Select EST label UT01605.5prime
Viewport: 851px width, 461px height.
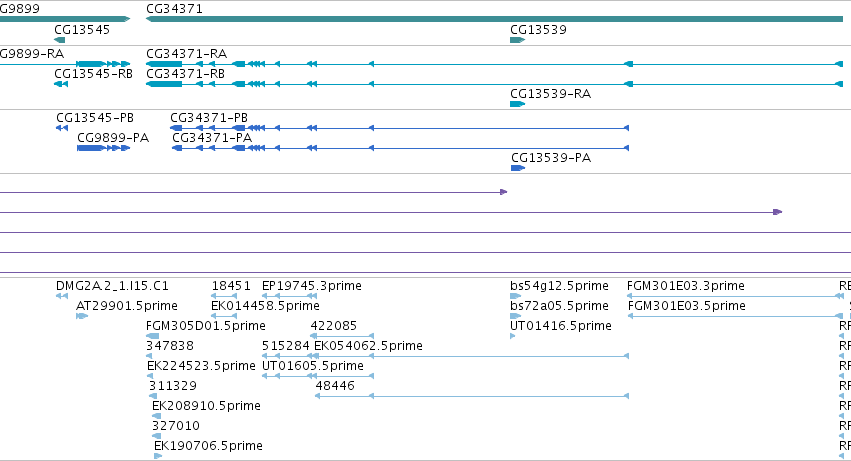(313, 366)
